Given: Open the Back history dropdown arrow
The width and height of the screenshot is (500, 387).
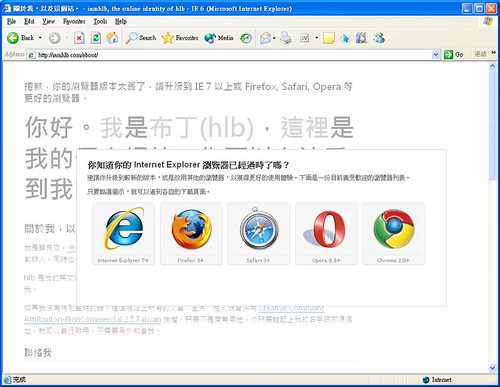Looking at the screenshot, I should pos(40,38).
